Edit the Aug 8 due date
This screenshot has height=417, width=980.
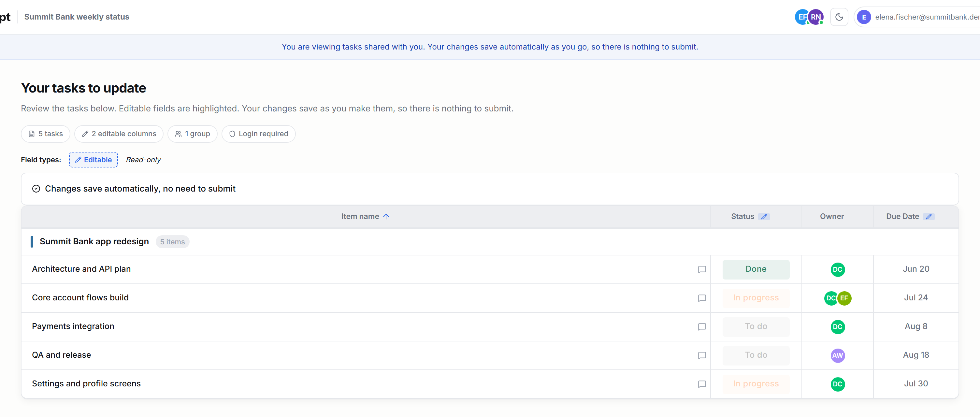pos(916,326)
